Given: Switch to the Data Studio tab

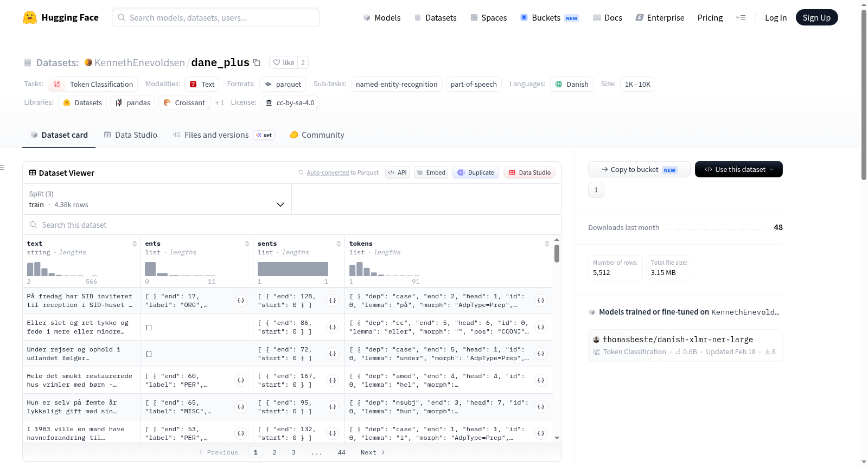Looking at the screenshot, I should click(131, 135).
